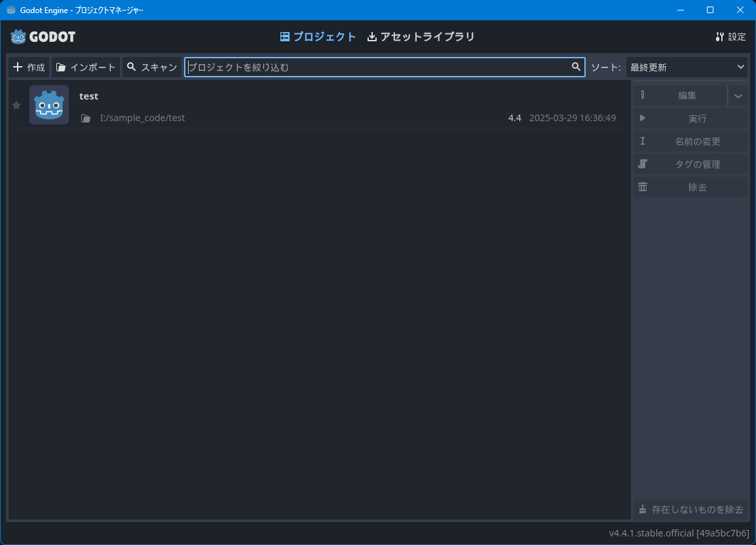The height and width of the screenshot is (545, 756).
Task: Open the アセットライブラリ tab
Action: click(x=421, y=37)
